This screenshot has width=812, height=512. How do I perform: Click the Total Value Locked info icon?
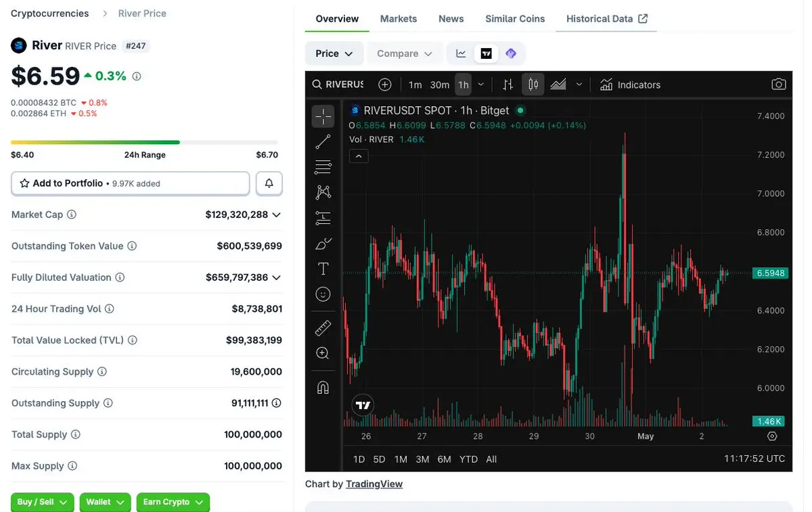click(133, 340)
